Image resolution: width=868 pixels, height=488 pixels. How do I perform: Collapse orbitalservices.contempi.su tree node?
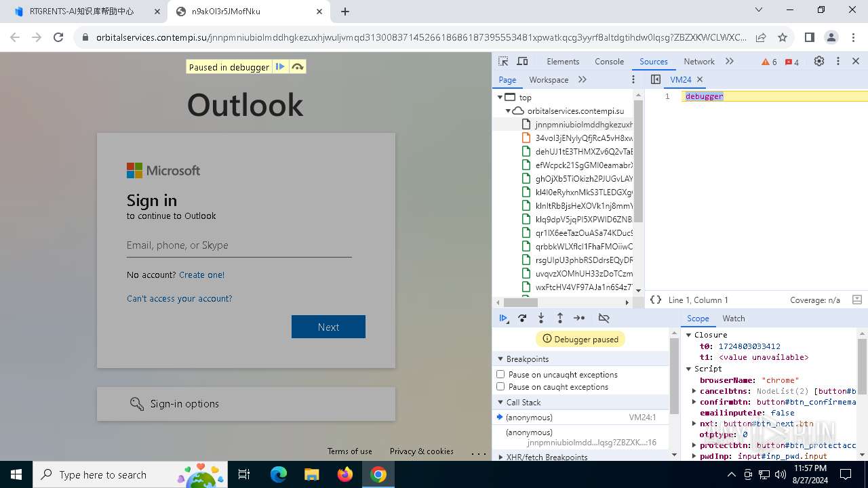point(507,110)
